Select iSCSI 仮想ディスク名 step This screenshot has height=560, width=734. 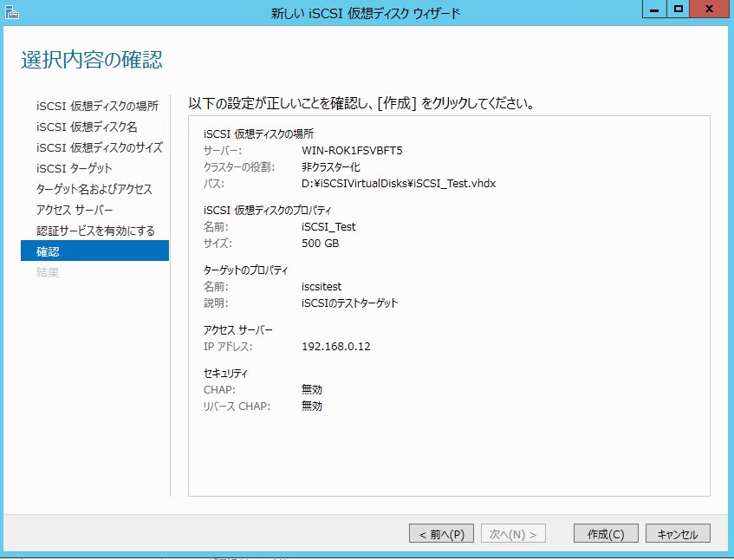coord(86,127)
